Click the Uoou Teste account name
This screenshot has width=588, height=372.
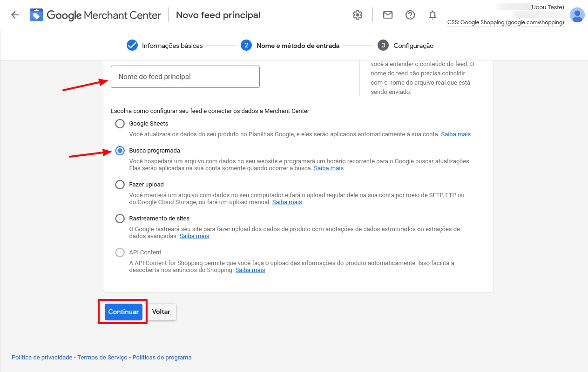click(x=547, y=7)
